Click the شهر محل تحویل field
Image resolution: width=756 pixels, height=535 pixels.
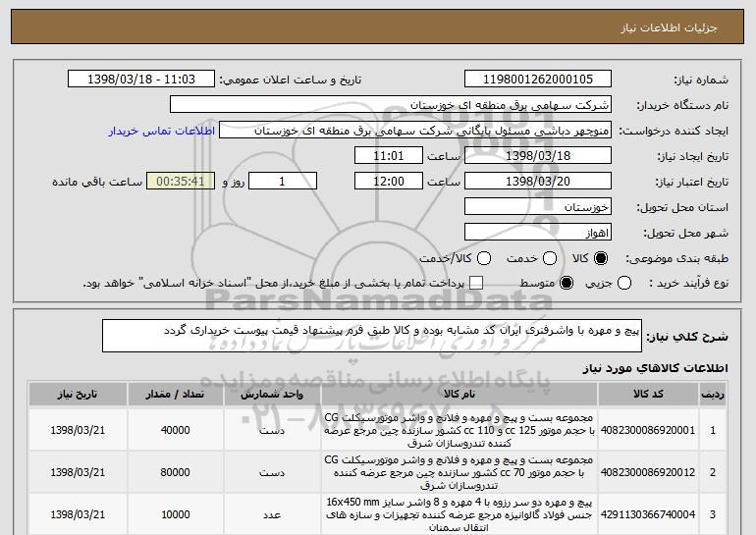(536, 233)
